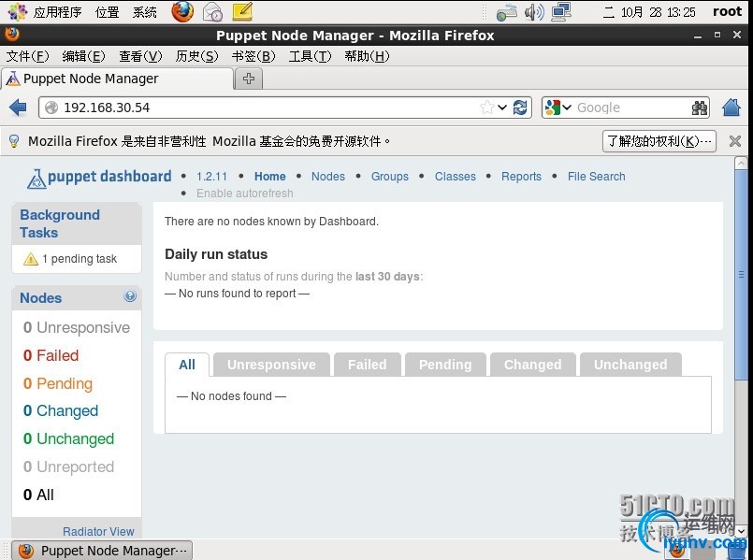
Task: Open the 文件(F) menu
Action: coord(27,56)
